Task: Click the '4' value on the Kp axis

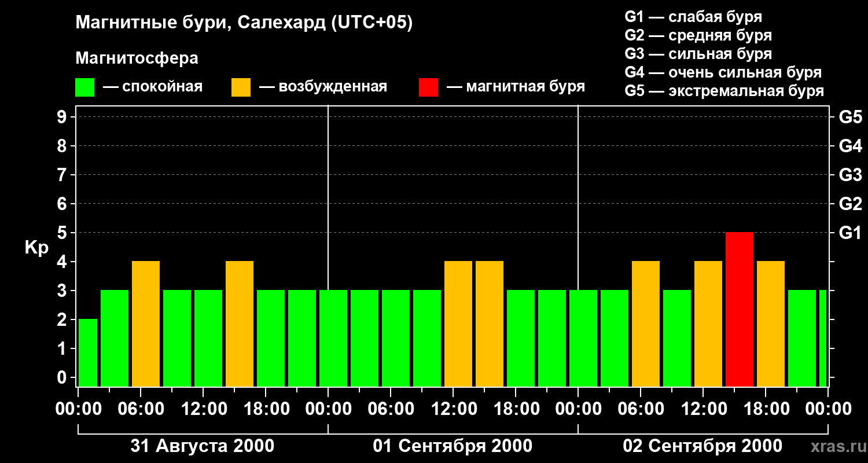Action: (x=63, y=262)
